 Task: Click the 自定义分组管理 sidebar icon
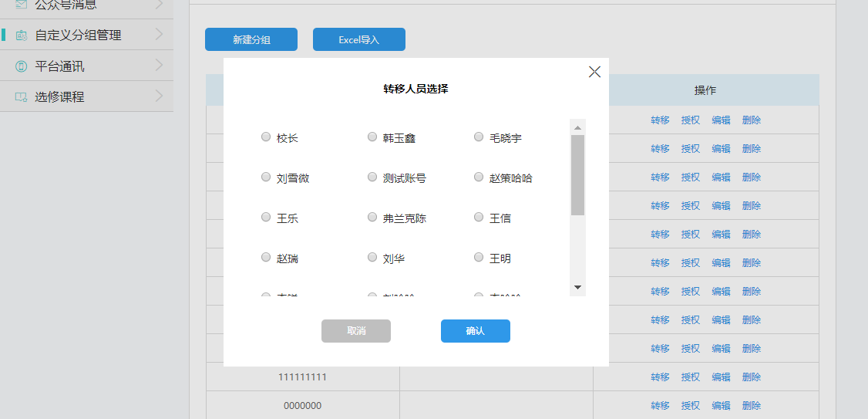(x=21, y=35)
